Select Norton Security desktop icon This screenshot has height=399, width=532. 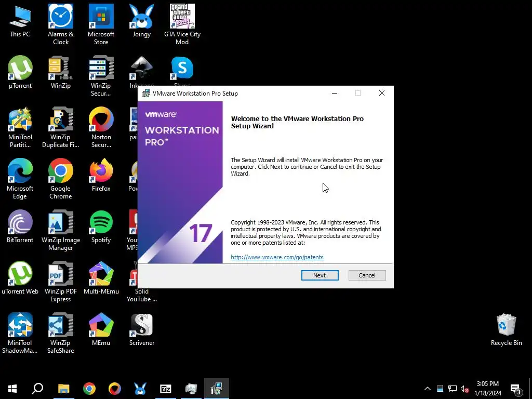click(x=101, y=128)
